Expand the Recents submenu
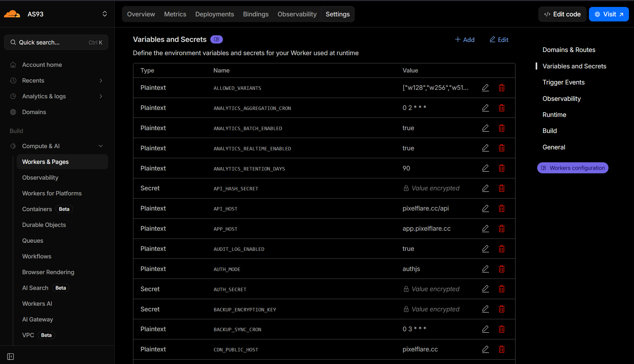This screenshot has height=364, width=634. pos(101,81)
